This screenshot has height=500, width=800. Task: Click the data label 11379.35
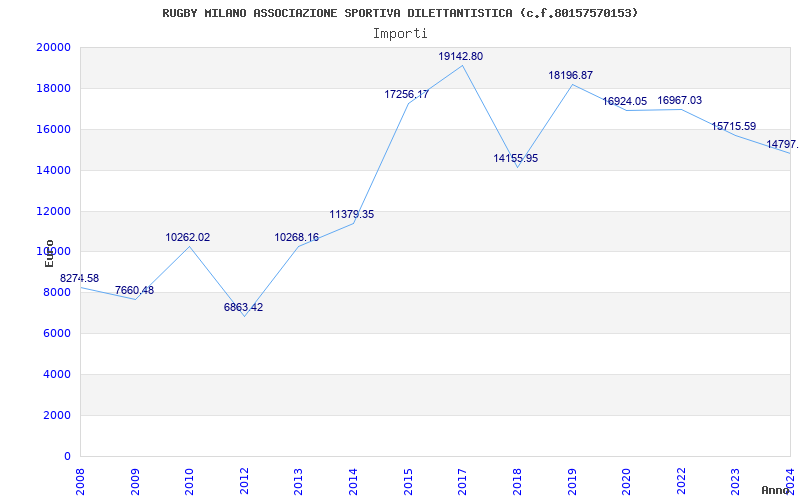point(352,214)
